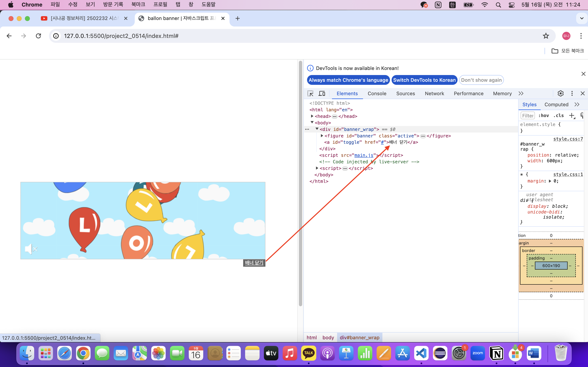Switch to the Console tab
Screen dimensions: 588x367
tap(377, 93)
